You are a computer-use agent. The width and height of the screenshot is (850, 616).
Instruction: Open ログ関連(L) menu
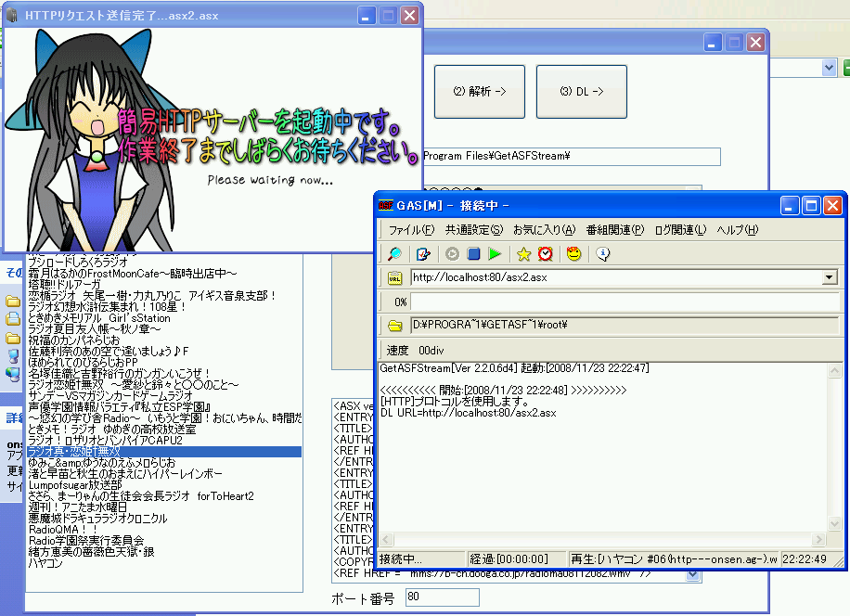click(x=680, y=230)
